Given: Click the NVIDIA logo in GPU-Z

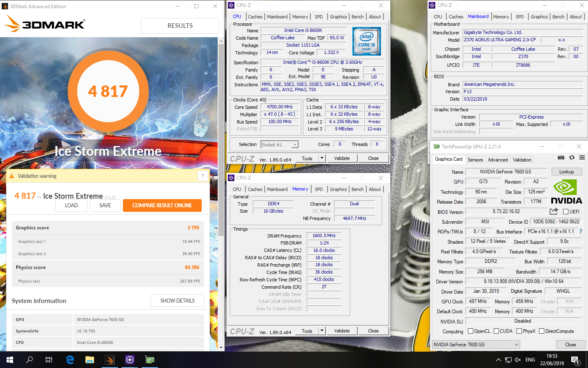Looking at the screenshot, I should pos(566,191).
